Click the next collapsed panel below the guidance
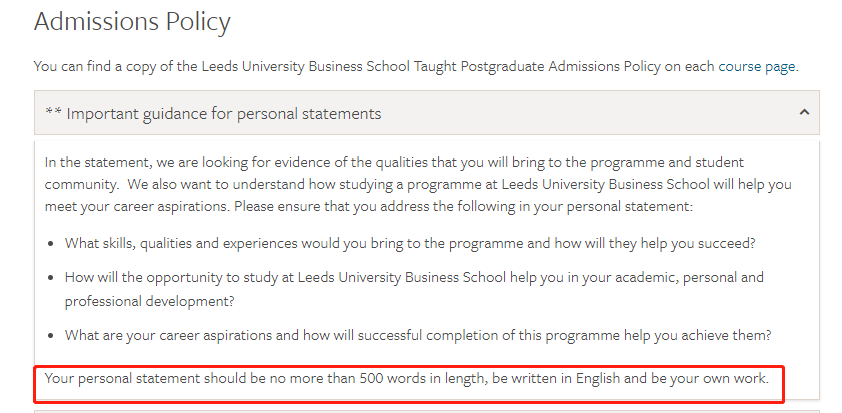The width and height of the screenshot is (842, 413). tap(427, 411)
